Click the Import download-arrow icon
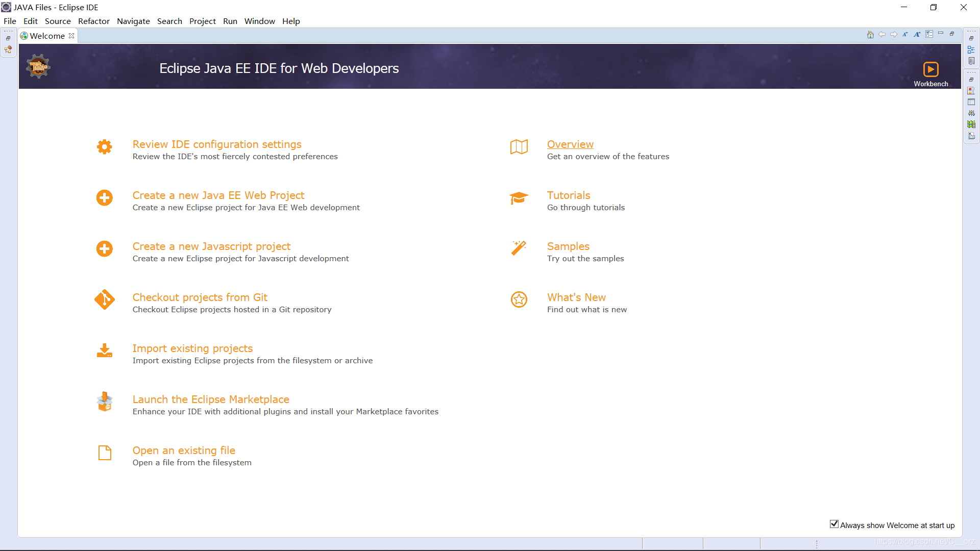This screenshot has height=551, width=980. pyautogui.click(x=105, y=351)
